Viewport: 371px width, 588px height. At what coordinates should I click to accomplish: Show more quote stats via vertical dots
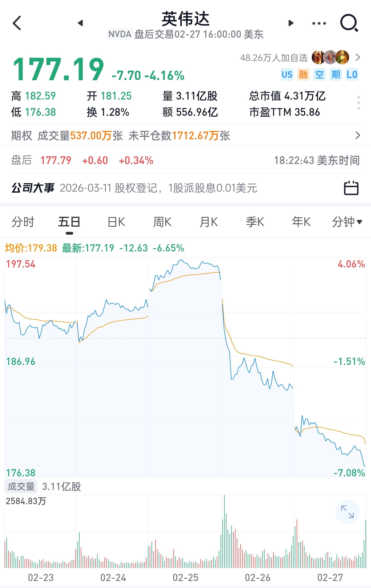click(x=359, y=103)
